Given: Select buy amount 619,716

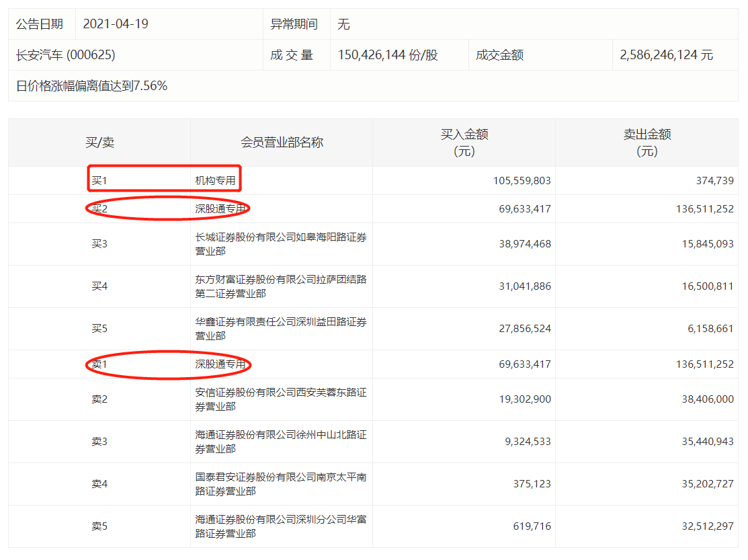Looking at the screenshot, I should pos(532,526).
